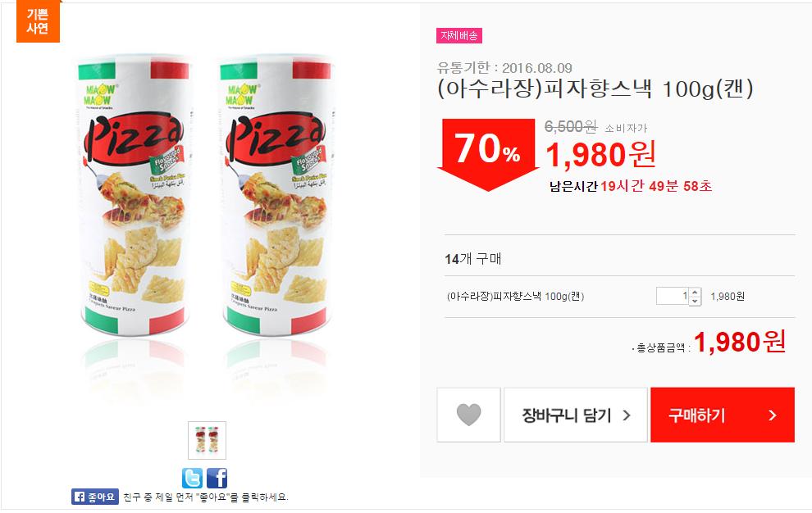Viewport: 812px width, 513px height.
Task: Open right pizza snack can image
Action: click(x=276, y=197)
